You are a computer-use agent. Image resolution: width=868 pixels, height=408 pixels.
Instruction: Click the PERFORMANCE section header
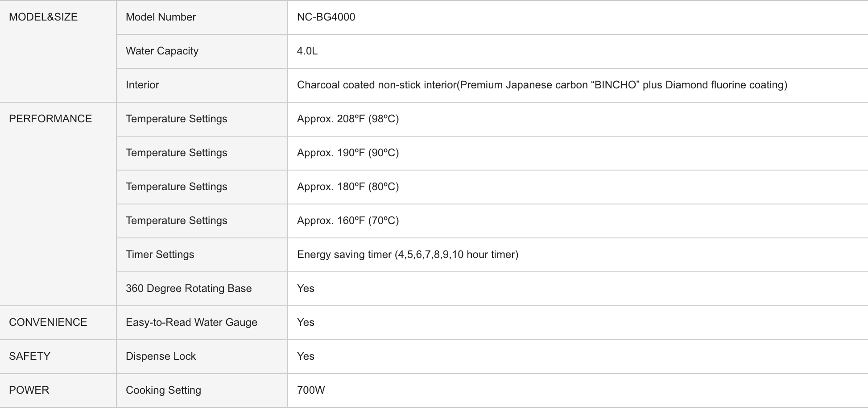pos(50,119)
